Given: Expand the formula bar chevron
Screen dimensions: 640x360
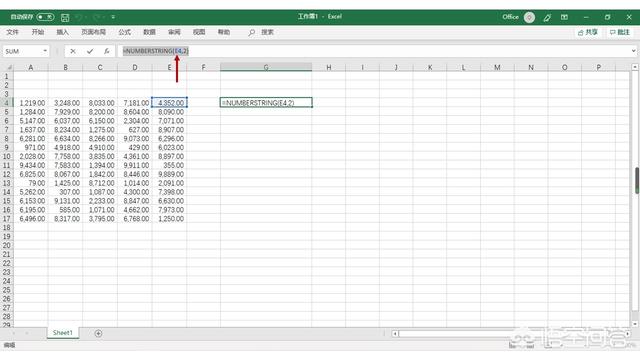Looking at the screenshot, I should (x=633, y=51).
